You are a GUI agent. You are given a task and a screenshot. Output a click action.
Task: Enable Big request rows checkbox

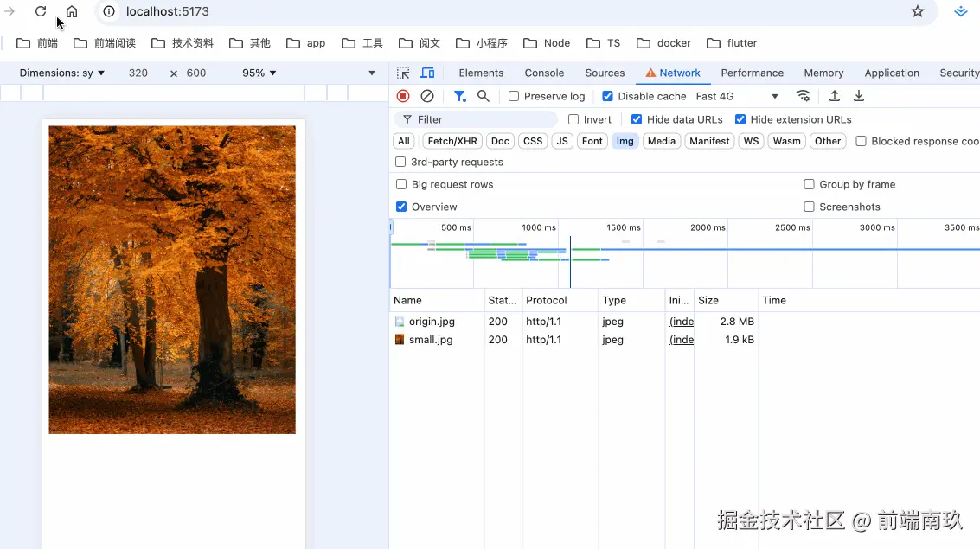tap(401, 184)
